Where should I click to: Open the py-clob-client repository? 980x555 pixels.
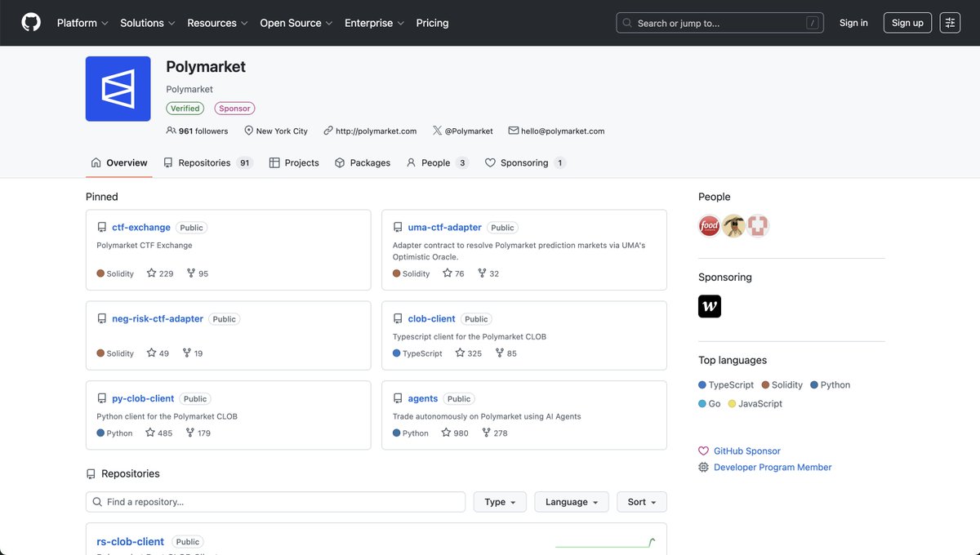pos(143,399)
